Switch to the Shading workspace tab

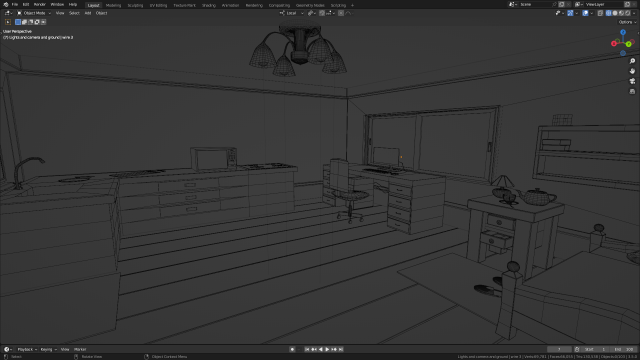(x=209, y=5)
